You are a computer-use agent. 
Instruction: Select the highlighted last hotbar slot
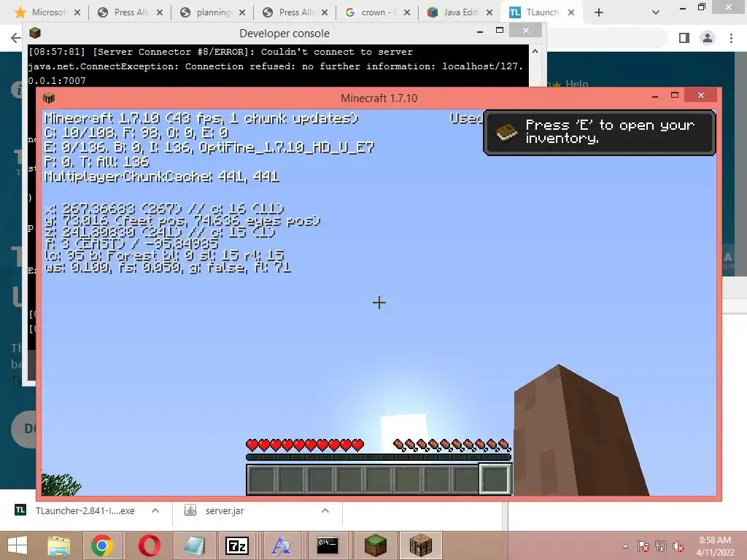pyautogui.click(x=495, y=479)
